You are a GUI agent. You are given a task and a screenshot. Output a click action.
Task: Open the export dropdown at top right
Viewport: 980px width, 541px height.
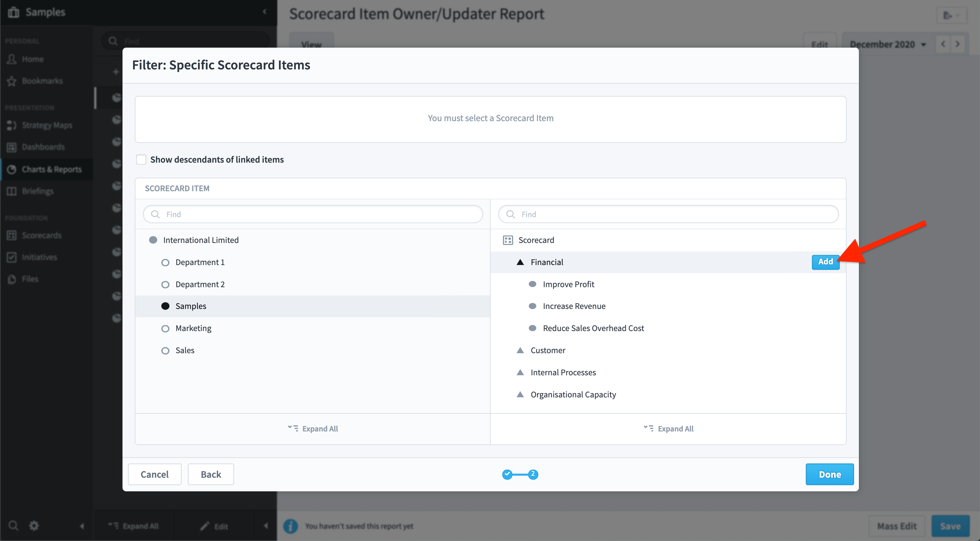click(x=951, y=15)
